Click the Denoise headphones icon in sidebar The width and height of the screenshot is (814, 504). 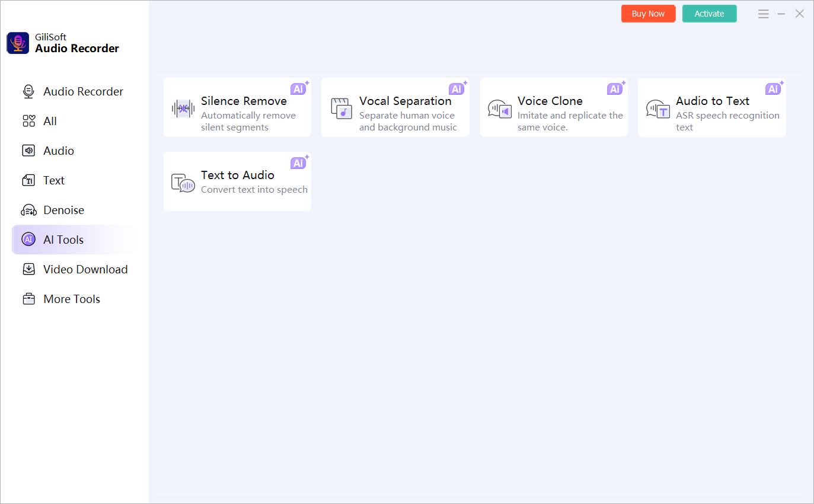[28, 210]
